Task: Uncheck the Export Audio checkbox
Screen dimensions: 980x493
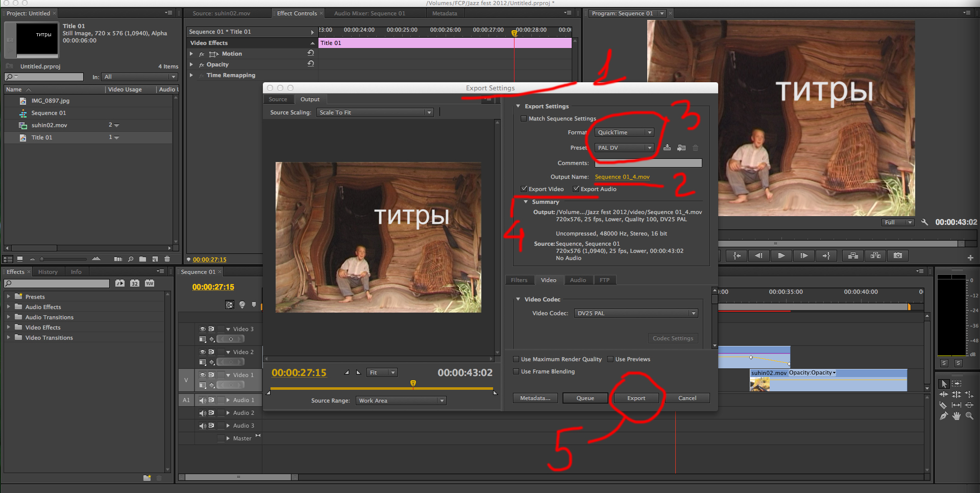Action: (x=576, y=189)
